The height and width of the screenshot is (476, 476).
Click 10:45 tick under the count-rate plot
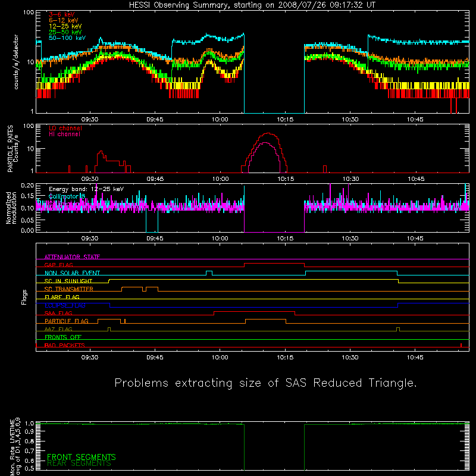pyautogui.click(x=415, y=120)
